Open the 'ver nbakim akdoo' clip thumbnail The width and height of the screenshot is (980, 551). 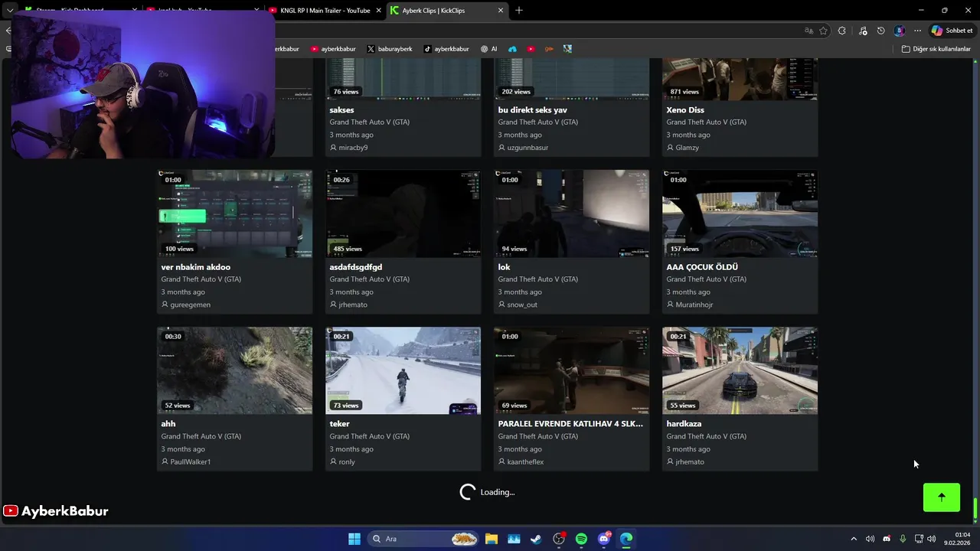click(234, 214)
